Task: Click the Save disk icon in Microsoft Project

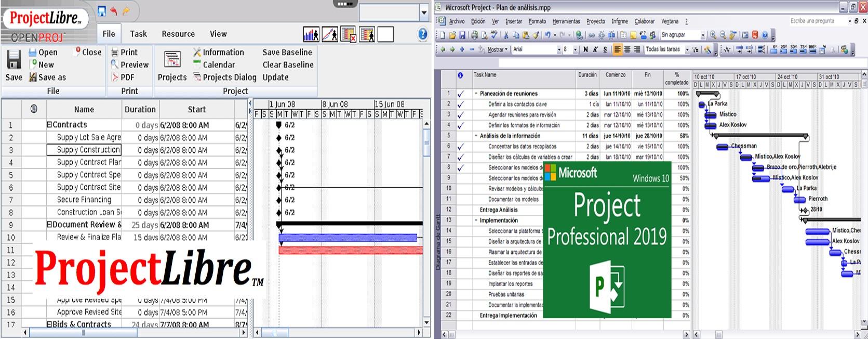Action: click(462, 35)
